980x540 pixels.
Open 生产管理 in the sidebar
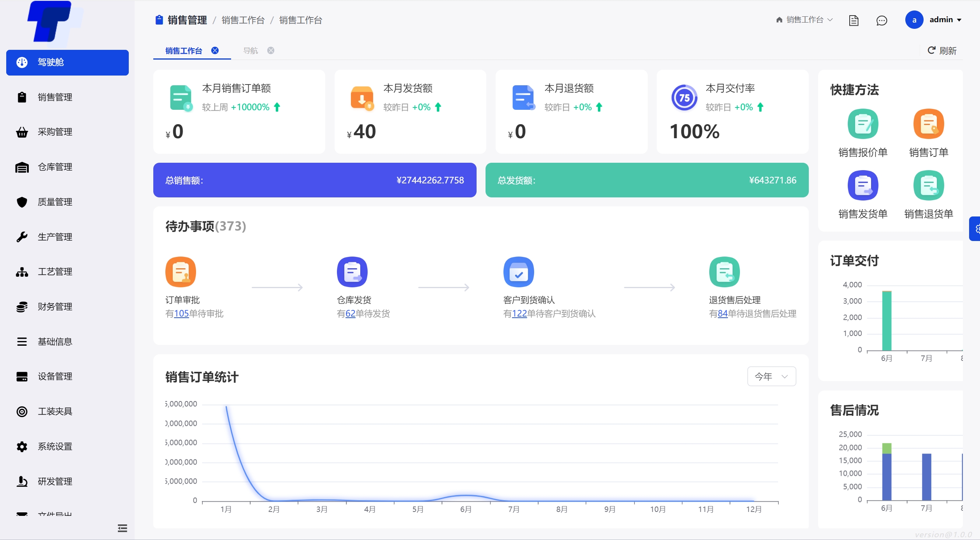[67, 237]
